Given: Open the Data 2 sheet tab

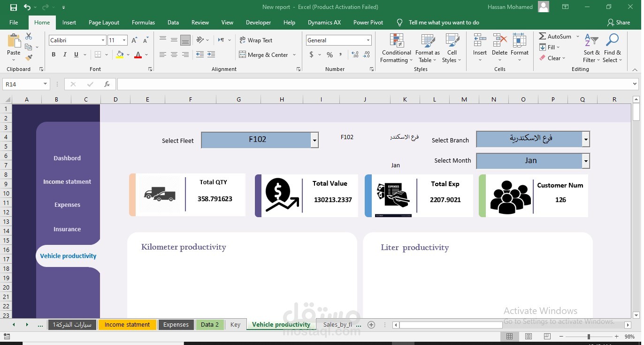Looking at the screenshot, I should point(210,325).
